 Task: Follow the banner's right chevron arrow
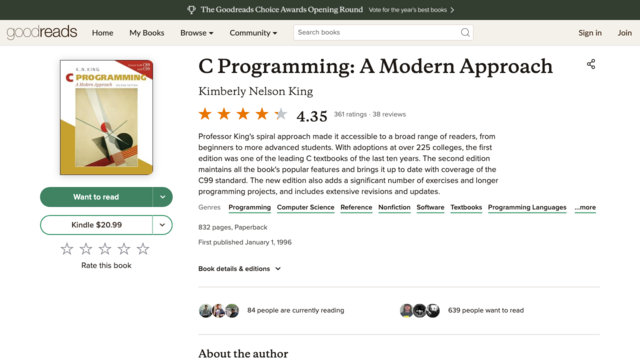tap(452, 10)
